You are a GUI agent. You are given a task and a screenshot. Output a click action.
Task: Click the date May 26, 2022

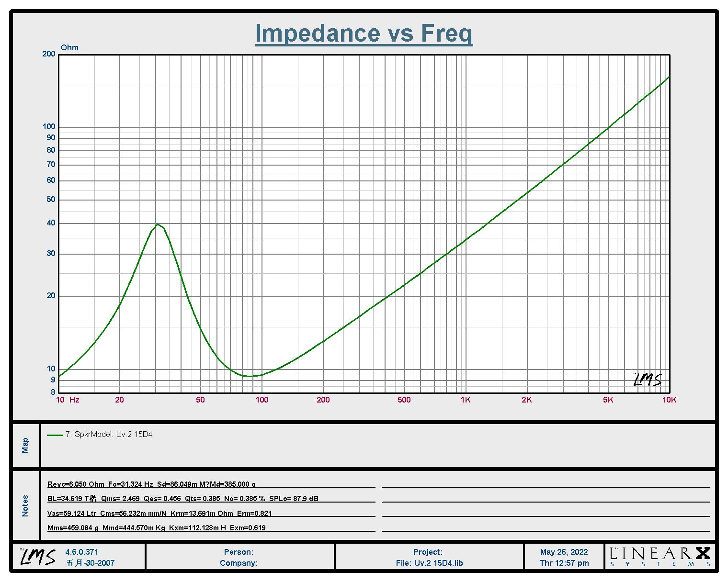564,552
